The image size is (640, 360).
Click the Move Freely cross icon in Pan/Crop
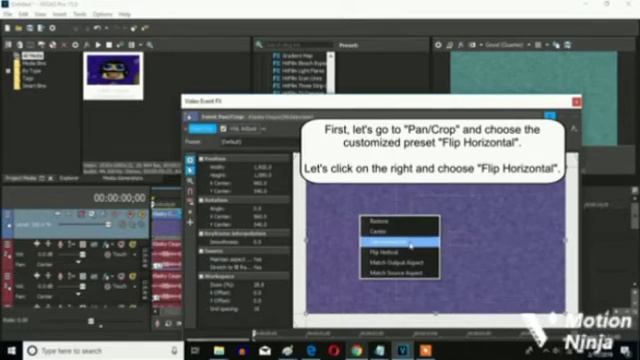coord(190,223)
